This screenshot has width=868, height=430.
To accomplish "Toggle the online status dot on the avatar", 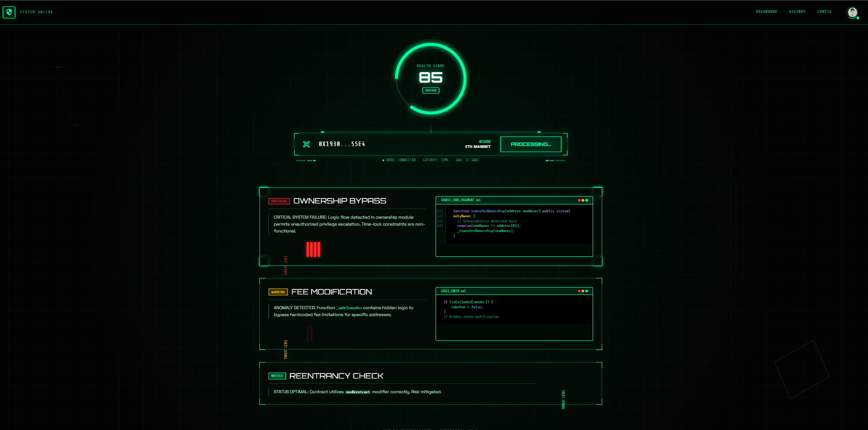I will point(857,18).
